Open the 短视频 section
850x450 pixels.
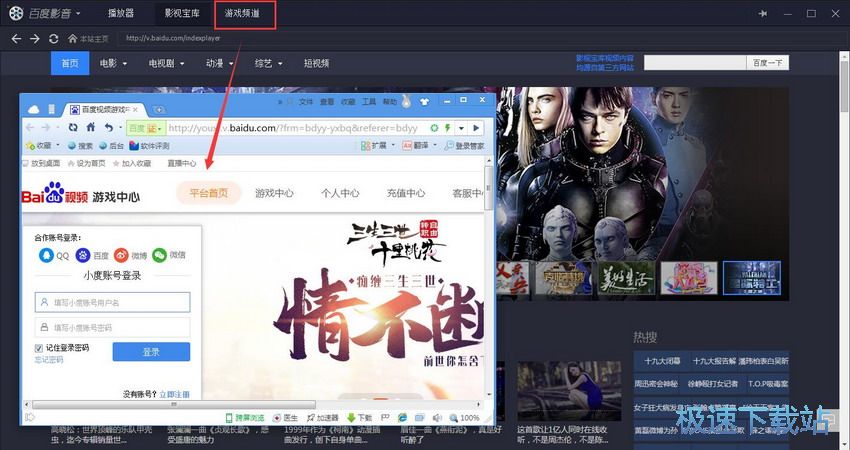(x=317, y=63)
